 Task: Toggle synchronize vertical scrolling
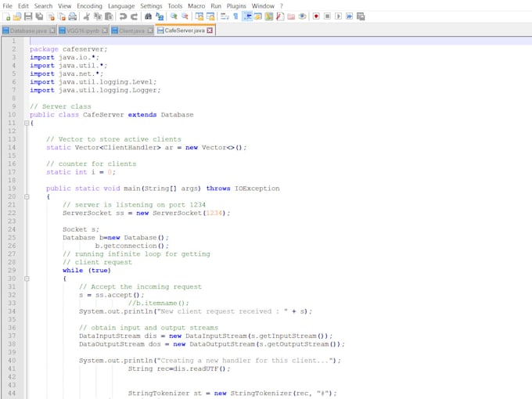tap(199, 16)
